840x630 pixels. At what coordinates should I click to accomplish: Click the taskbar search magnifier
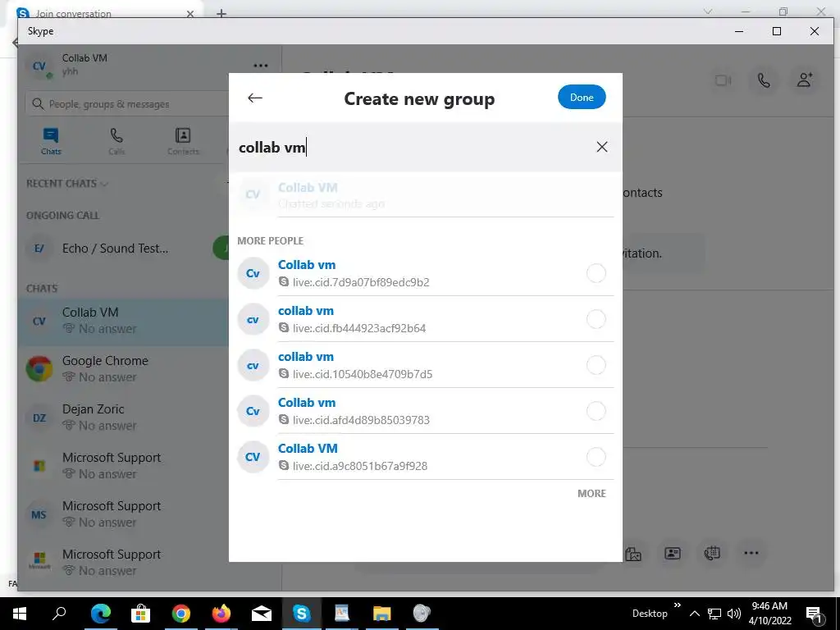click(59, 614)
